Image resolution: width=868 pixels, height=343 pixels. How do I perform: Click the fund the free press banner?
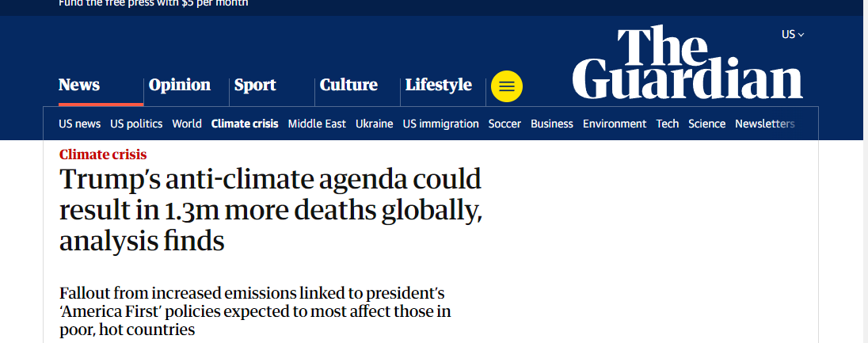click(153, 3)
